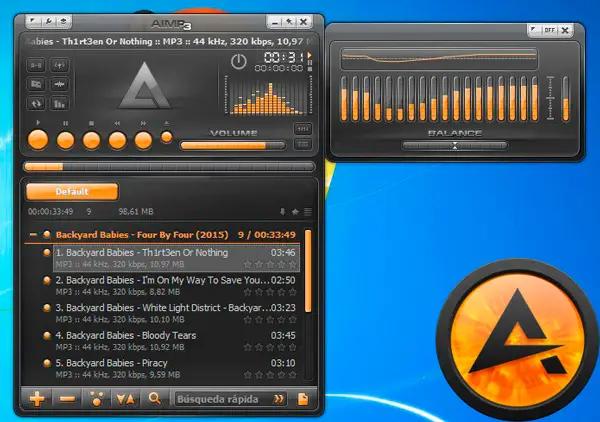600x422 pixels.
Task: Select the Four By Four (2015) group header
Action: [164, 235]
